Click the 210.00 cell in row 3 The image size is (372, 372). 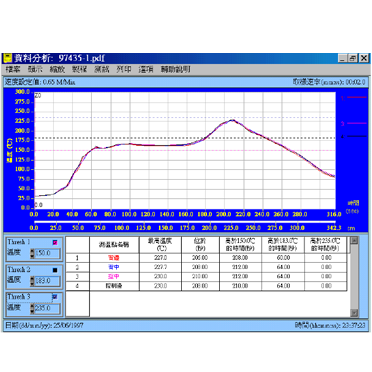[200, 277]
